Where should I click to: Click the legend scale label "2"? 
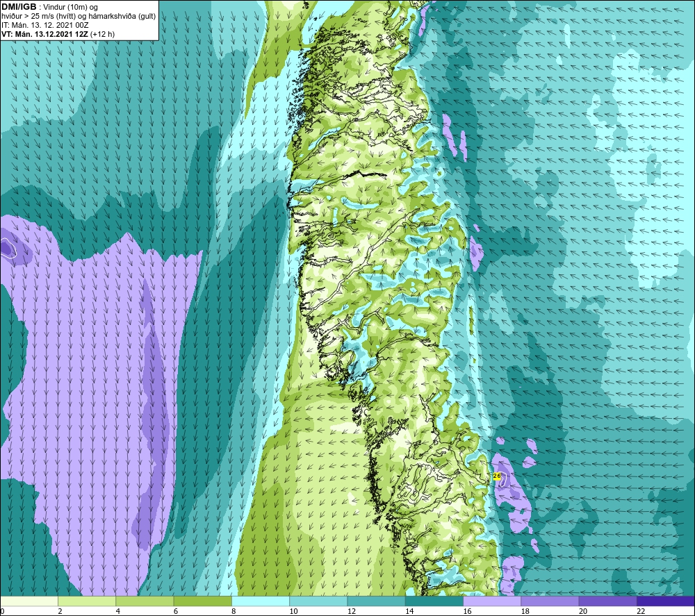(60, 611)
